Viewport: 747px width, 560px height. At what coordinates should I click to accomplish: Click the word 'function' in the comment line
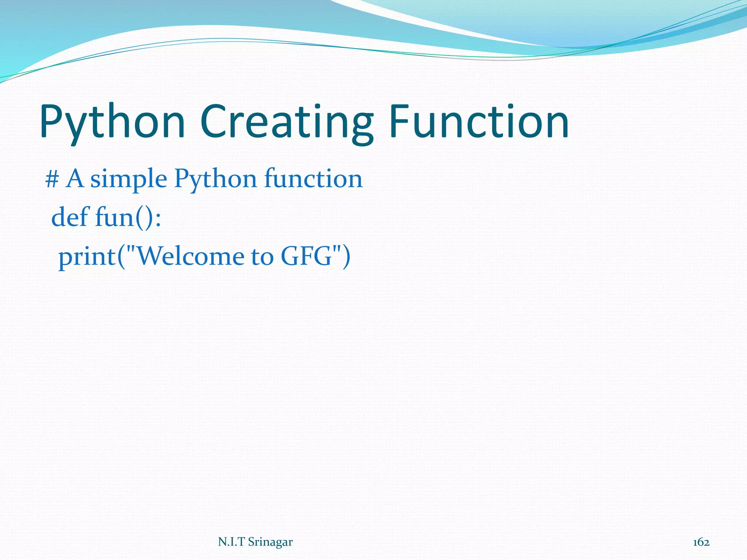click(x=313, y=179)
